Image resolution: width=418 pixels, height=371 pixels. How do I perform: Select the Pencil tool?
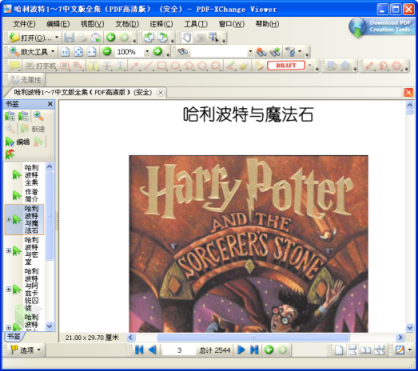pos(230,66)
